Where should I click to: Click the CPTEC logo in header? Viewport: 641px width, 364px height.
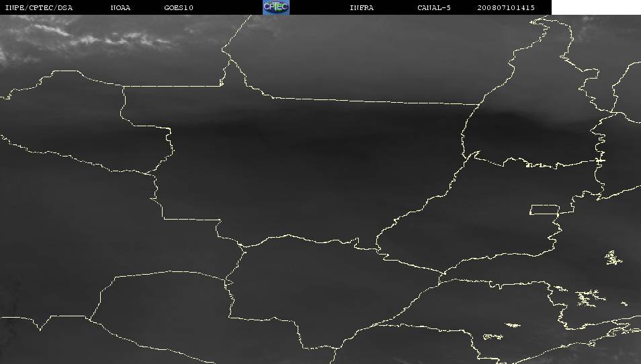coord(276,7)
